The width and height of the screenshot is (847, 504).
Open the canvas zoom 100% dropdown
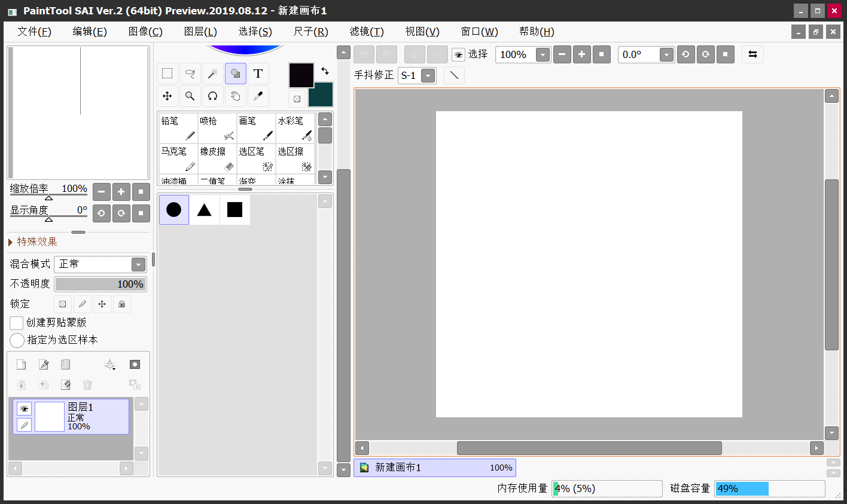point(543,55)
